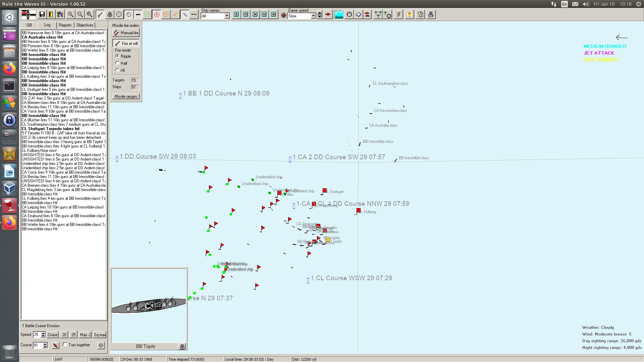Screen dimensions: 644x362
Task: Select the Ripple fire mode
Action: [x=117, y=56]
